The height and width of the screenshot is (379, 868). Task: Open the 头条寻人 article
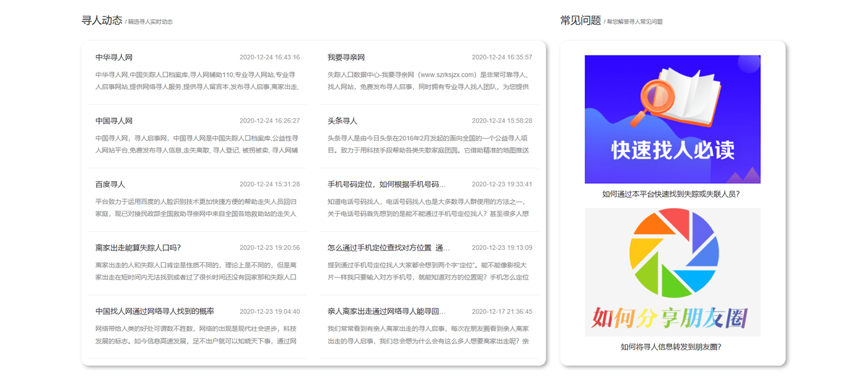coord(340,121)
